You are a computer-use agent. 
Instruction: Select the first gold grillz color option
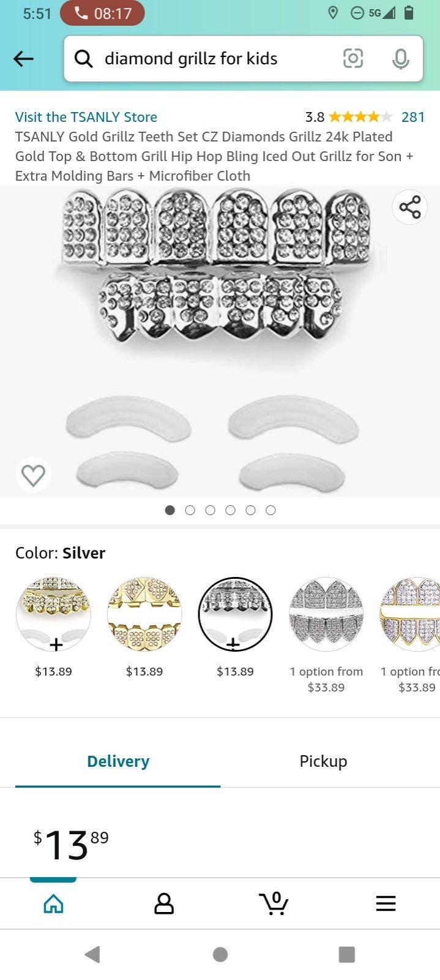click(53, 614)
